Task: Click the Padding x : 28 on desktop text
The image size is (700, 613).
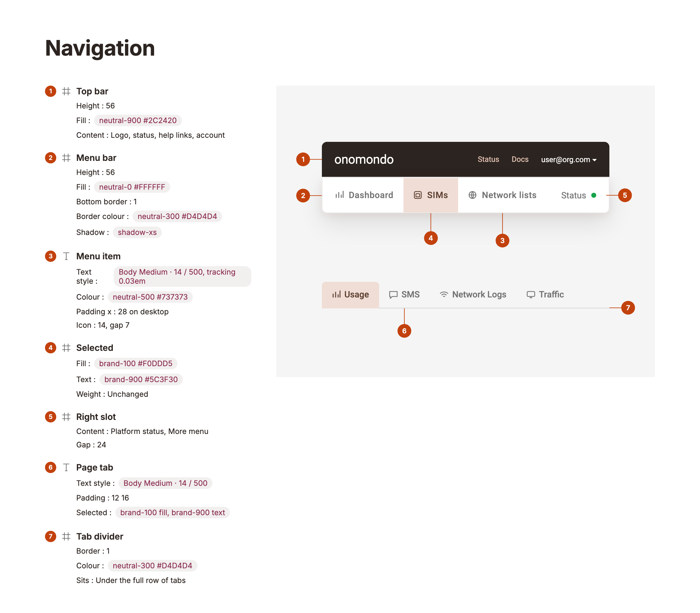Action: (x=122, y=311)
